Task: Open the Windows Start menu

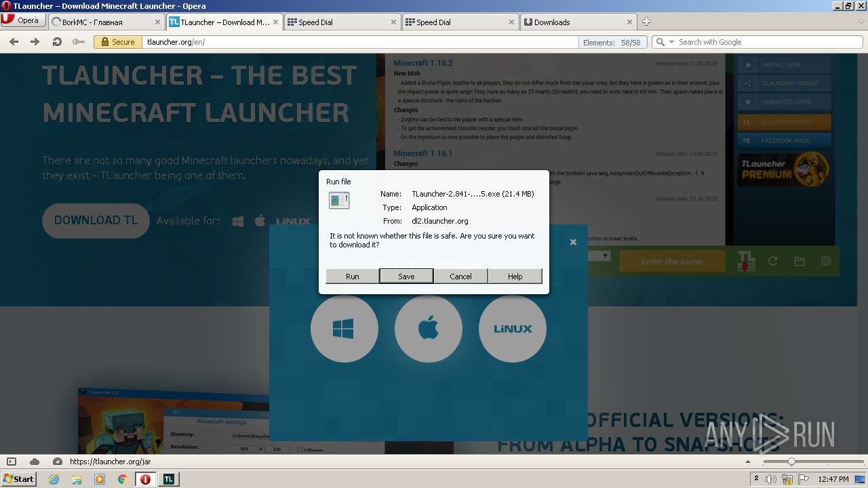Action: (x=18, y=479)
